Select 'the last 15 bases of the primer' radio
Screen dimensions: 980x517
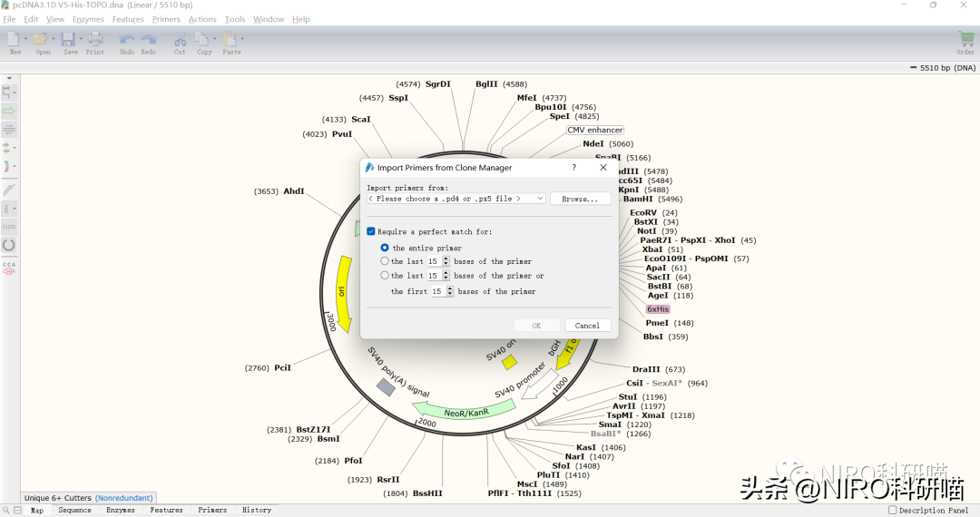pos(385,261)
